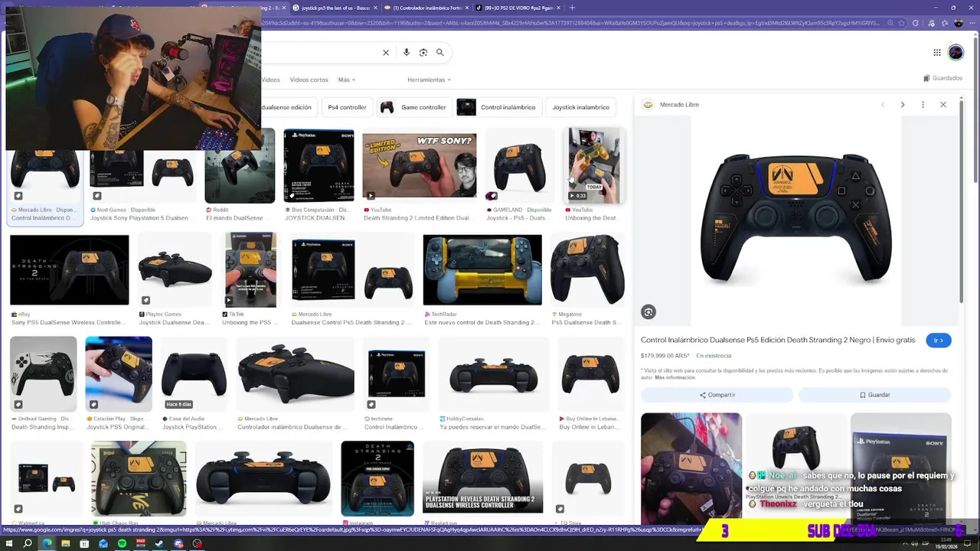Image resolution: width=980 pixels, height=551 pixels.
Task: Open Steam from the taskbar
Action: click(x=159, y=543)
